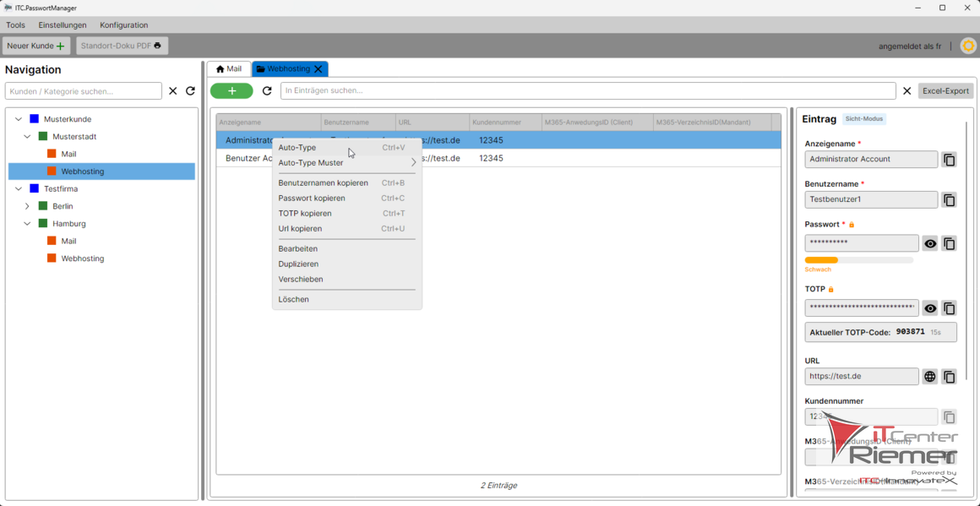Image resolution: width=980 pixels, height=506 pixels.
Task: Refresh the entries list
Action: coord(267,91)
